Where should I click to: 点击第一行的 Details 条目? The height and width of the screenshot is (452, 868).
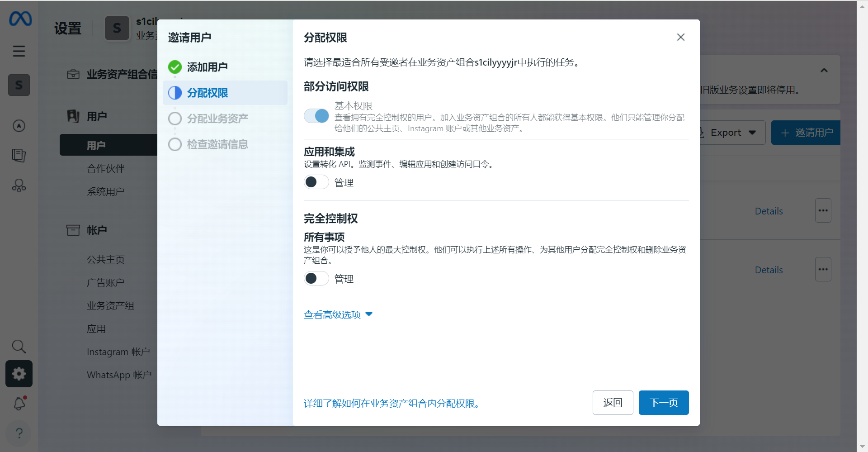tap(768, 211)
